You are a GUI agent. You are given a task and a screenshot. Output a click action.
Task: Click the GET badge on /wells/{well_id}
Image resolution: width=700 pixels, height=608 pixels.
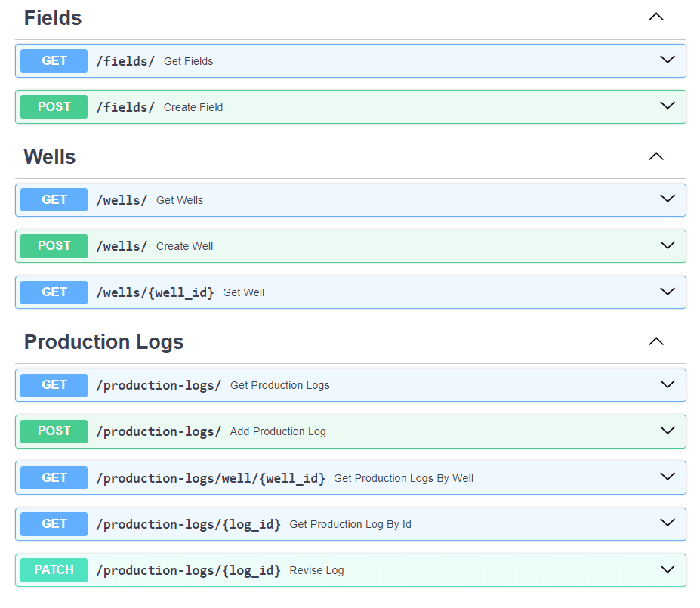(53, 292)
